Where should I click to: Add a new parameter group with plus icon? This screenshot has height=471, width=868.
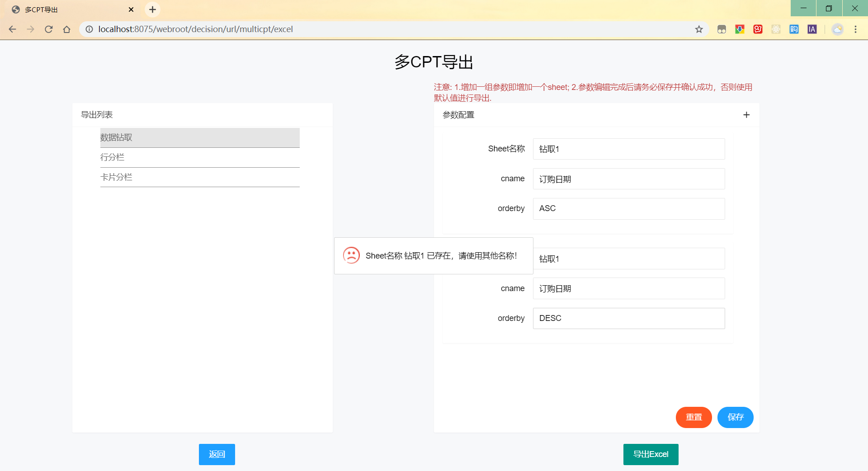(746, 115)
